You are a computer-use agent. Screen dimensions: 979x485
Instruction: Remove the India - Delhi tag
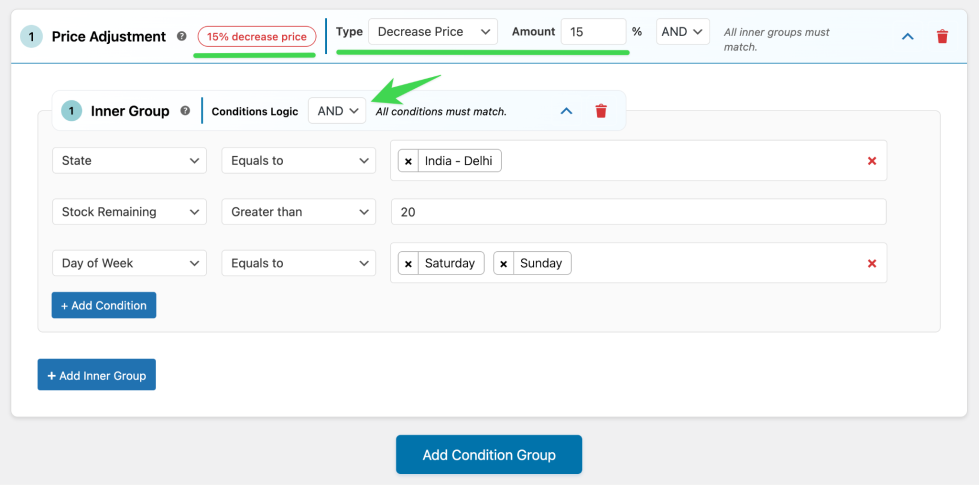pyautogui.click(x=408, y=161)
